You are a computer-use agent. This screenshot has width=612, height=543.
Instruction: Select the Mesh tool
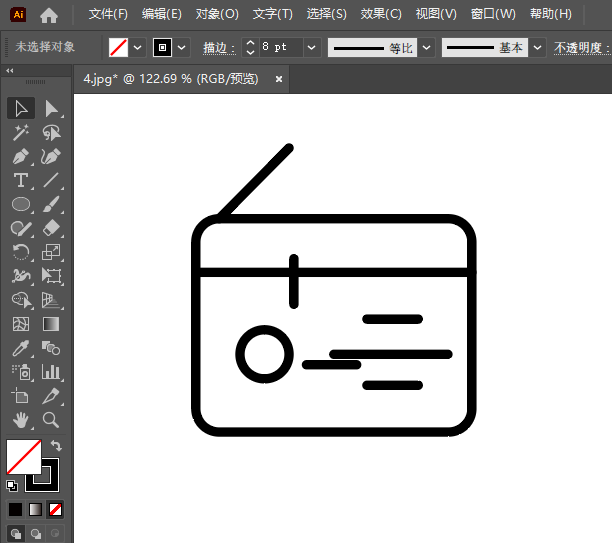[21, 324]
